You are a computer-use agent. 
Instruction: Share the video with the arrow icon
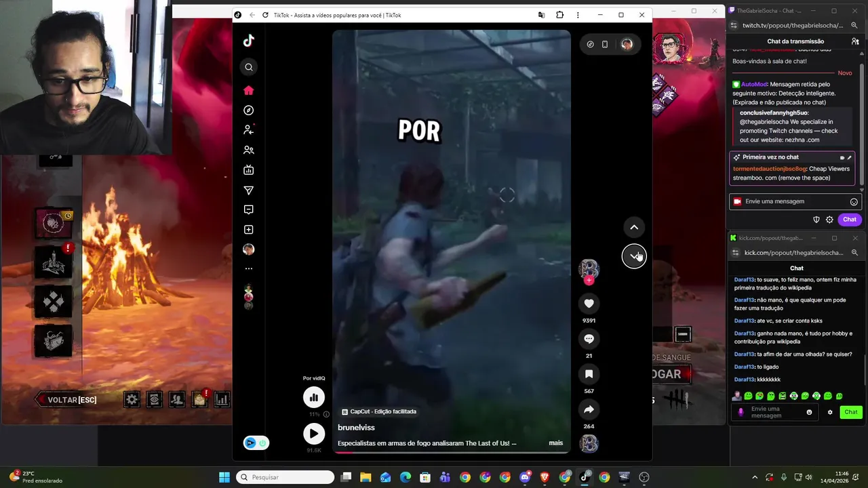point(589,409)
